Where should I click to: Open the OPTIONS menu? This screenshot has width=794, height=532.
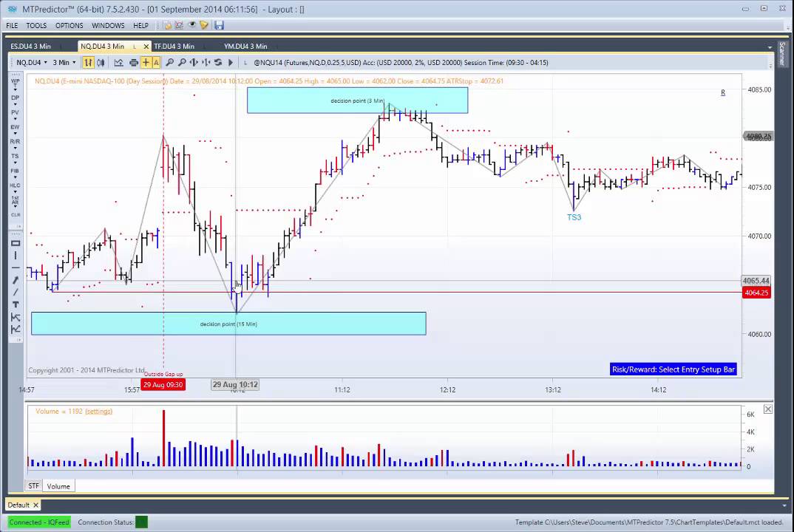69,25
